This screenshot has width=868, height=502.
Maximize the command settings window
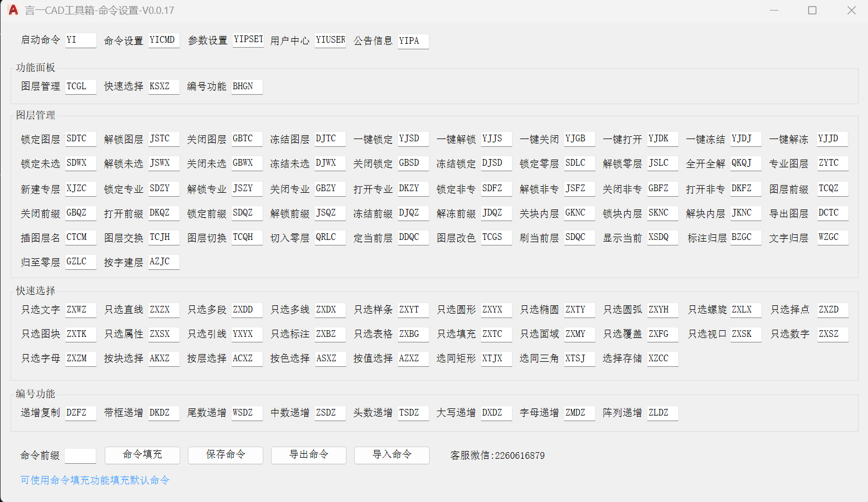[x=812, y=11]
